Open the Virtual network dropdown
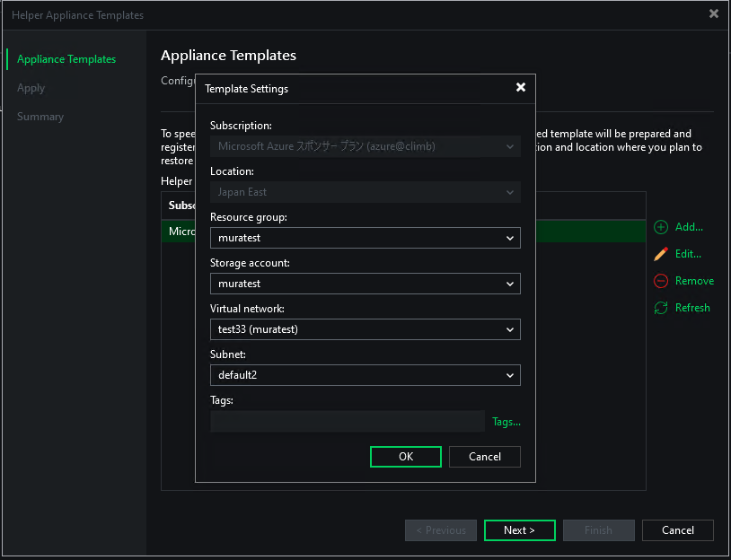This screenshot has height=560, width=731. (365, 329)
